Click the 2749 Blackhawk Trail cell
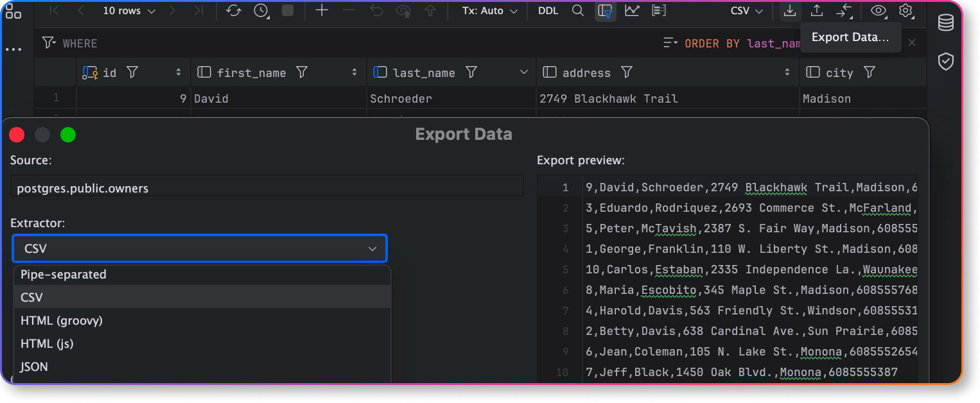The height and width of the screenshot is (403, 980). pyautogui.click(x=668, y=98)
